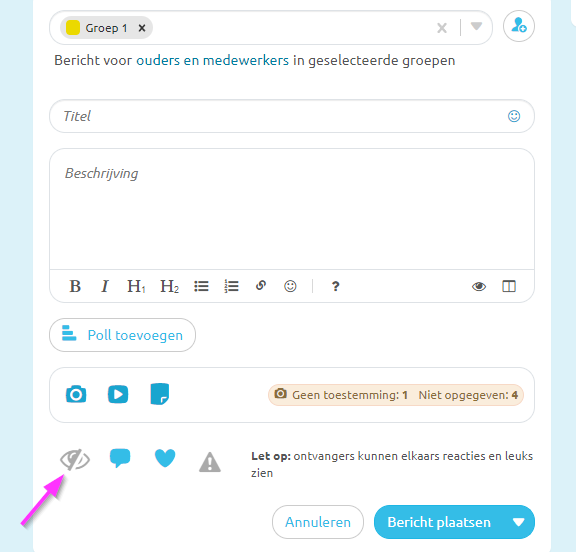Attach a document with the file icon
Viewport: 576px width, 552px height.
pos(160,394)
